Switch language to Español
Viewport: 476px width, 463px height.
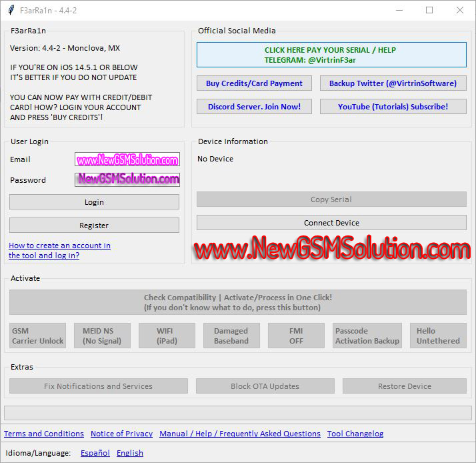pos(95,453)
